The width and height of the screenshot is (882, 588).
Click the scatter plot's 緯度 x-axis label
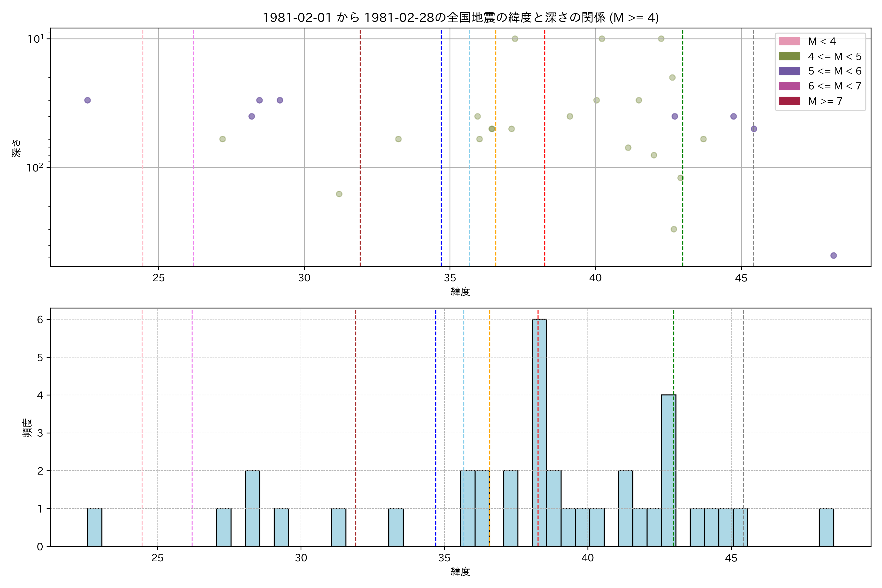click(460, 291)
